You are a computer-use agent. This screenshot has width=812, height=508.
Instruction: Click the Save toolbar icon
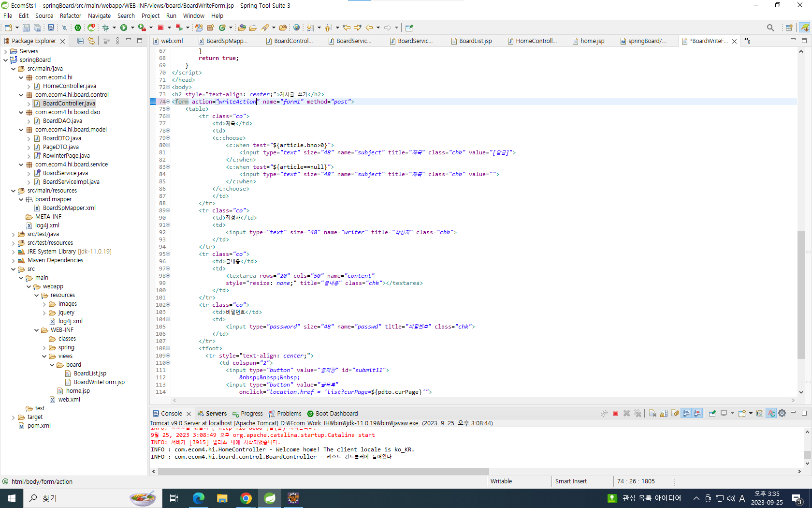(x=26, y=28)
